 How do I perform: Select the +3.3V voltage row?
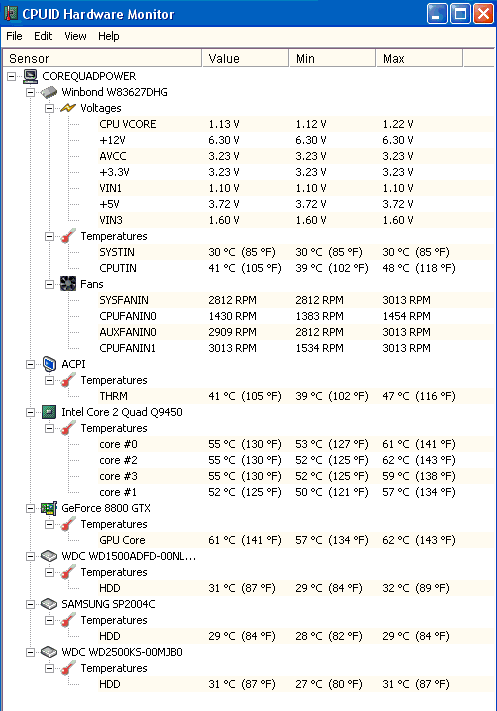[x=296, y=172]
